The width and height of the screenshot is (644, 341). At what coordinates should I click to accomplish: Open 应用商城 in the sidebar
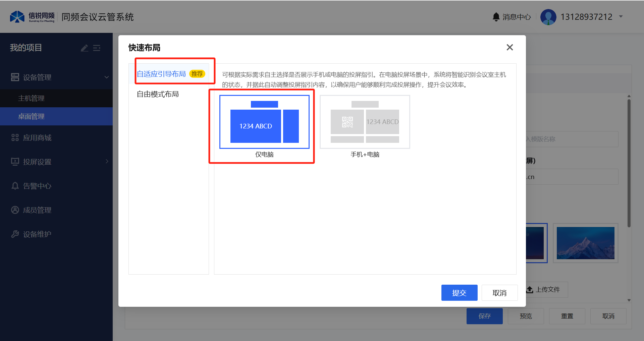tap(37, 138)
